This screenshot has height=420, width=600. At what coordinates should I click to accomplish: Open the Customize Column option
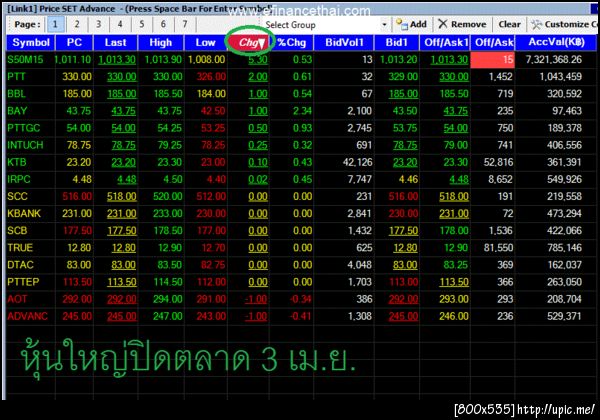pyautogui.click(x=564, y=24)
